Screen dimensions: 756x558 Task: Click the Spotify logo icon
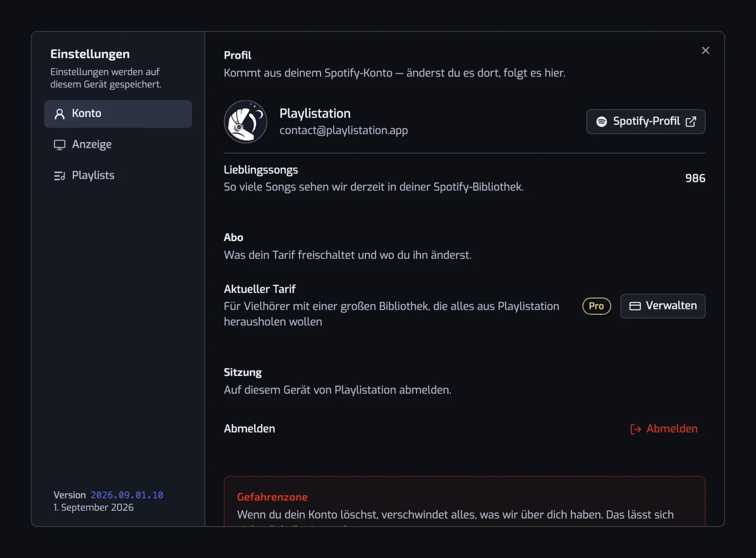point(601,122)
